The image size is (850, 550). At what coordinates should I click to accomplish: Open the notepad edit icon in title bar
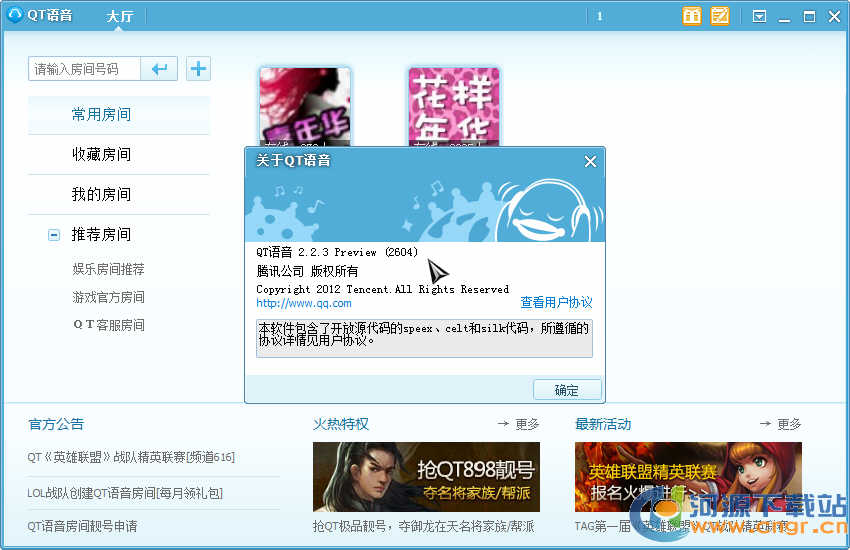pos(719,16)
